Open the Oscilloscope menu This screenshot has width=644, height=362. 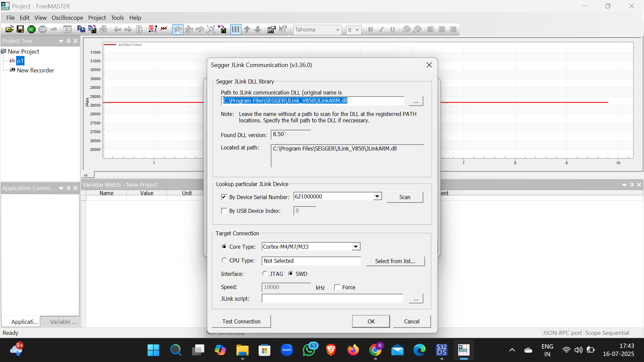[67, 18]
